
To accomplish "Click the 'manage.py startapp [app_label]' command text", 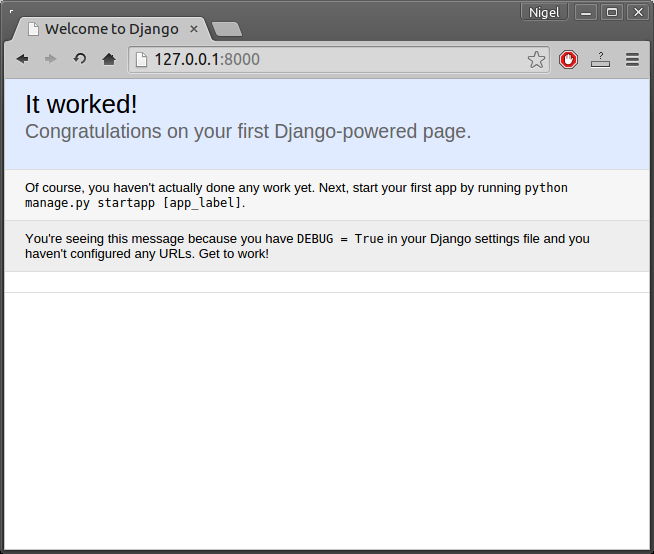I will (133, 203).
